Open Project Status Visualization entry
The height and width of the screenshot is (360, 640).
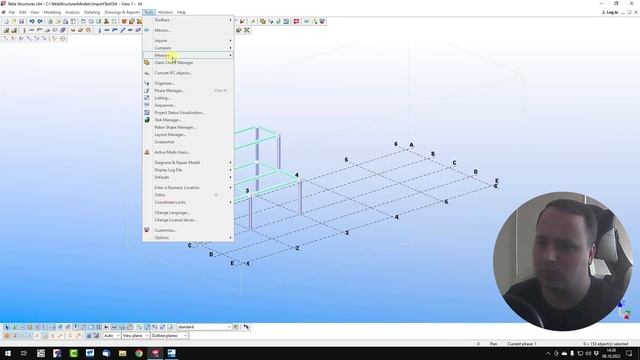(x=188, y=113)
